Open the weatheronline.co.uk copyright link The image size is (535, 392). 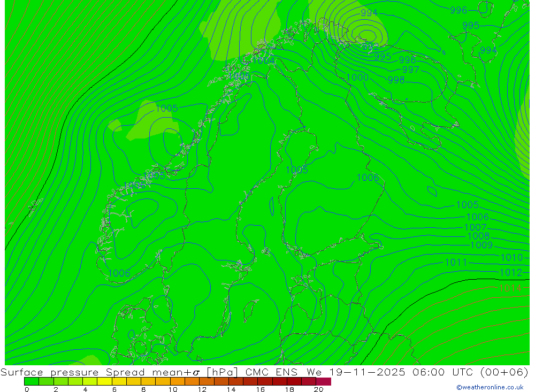pos(490,387)
